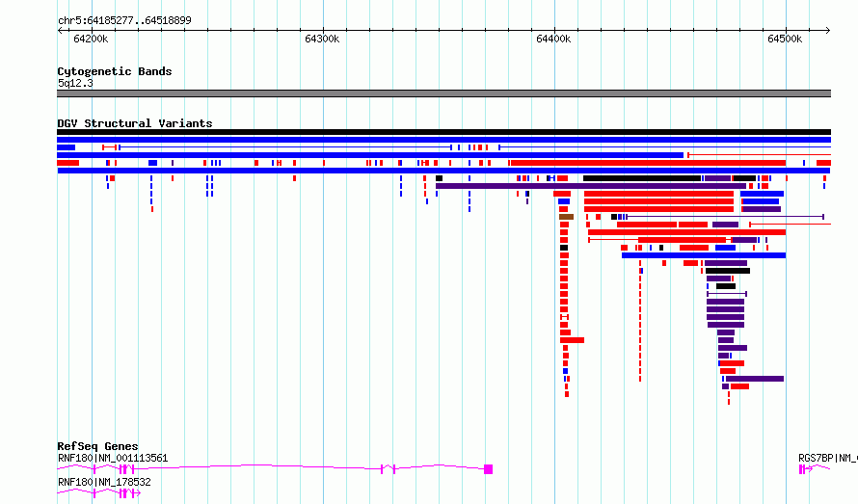Open the RNF180|NM_178532 gene label
The width and height of the screenshot is (858, 504).
tap(104, 482)
